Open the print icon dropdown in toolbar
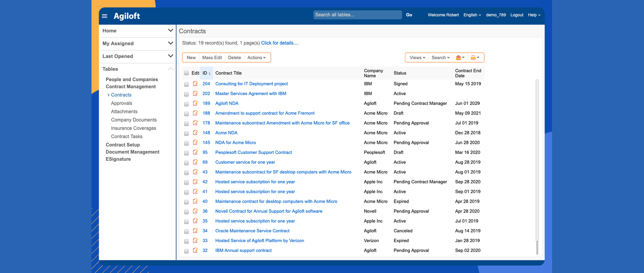Image resolution: width=644 pixels, height=273 pixels. 475,58
